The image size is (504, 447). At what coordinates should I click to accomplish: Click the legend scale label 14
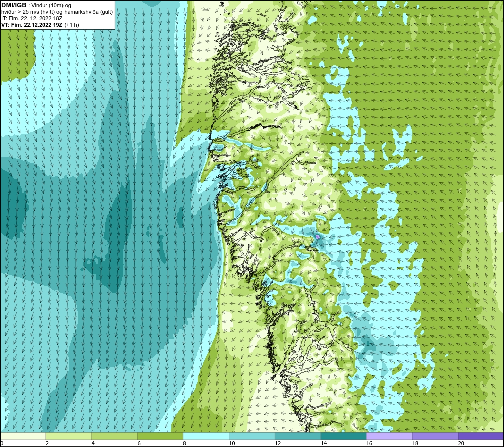pos(324,443)
